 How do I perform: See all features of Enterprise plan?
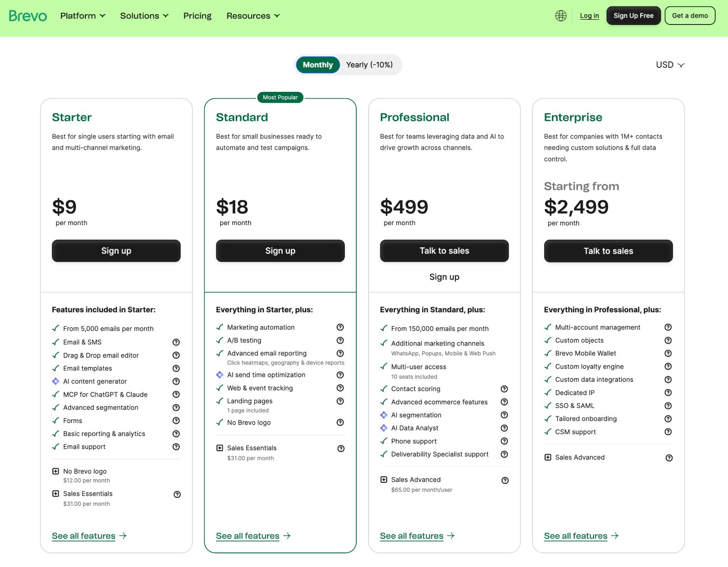(x=581, y=536)
